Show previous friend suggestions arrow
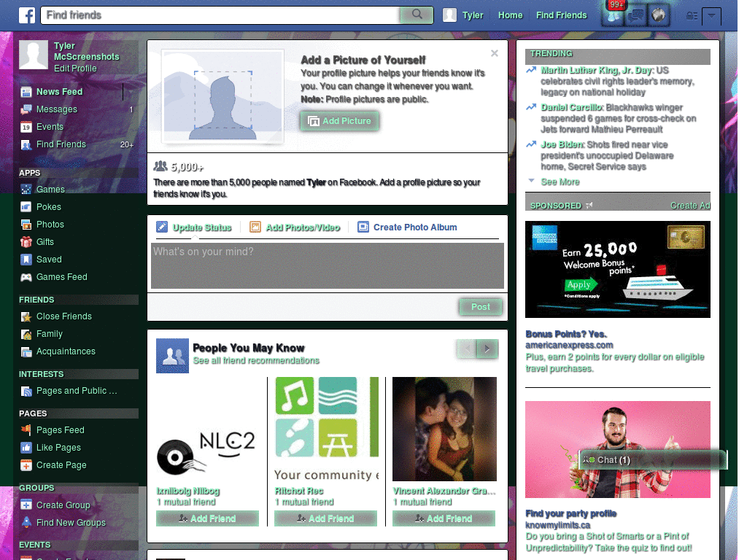 (x=467, y=349)
